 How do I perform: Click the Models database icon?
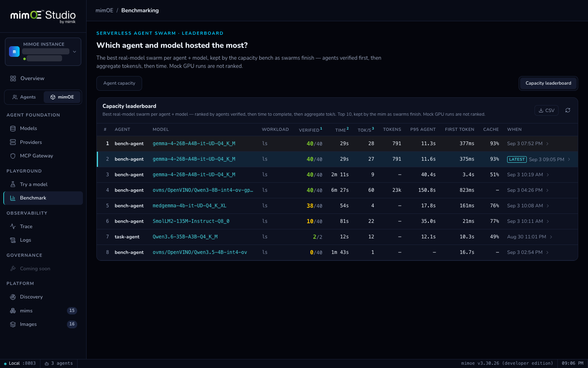13,128
